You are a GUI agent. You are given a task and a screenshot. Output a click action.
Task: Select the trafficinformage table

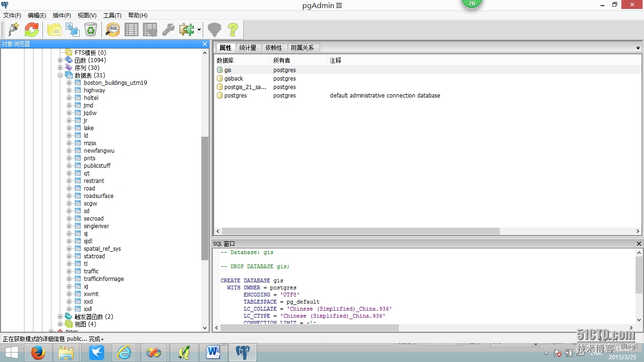coord(104,279)
